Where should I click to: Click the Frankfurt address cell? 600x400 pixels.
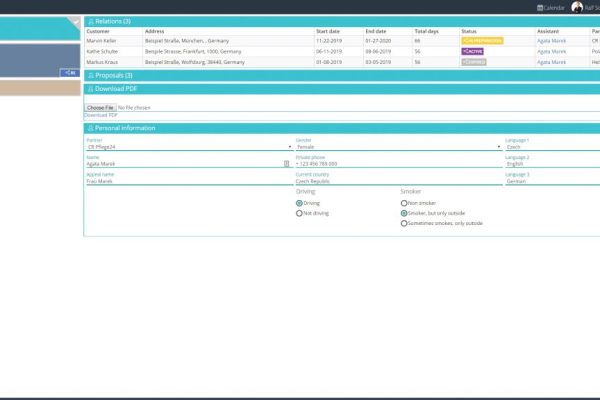tap(193, 51)
